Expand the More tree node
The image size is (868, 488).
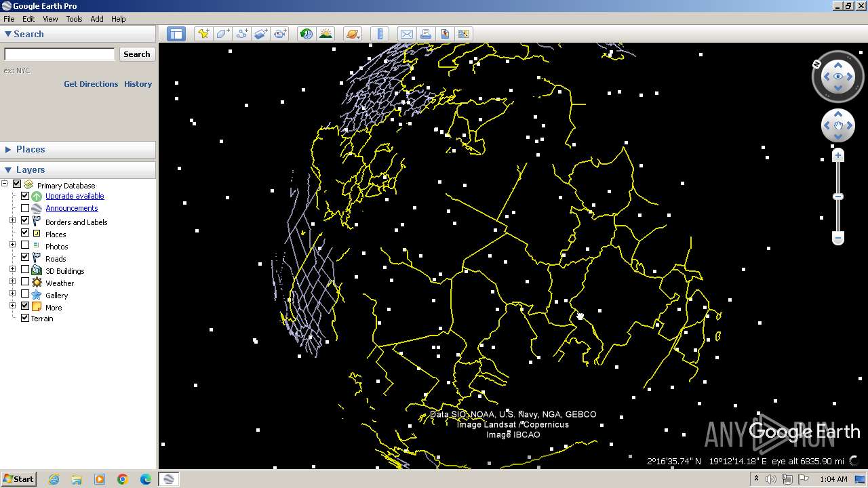[12, 306]
